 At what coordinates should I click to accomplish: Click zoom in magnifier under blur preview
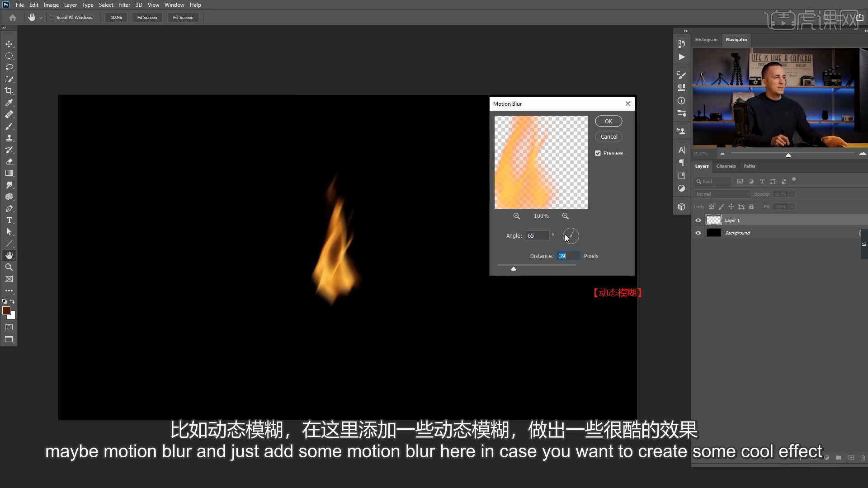coord(565,216)
